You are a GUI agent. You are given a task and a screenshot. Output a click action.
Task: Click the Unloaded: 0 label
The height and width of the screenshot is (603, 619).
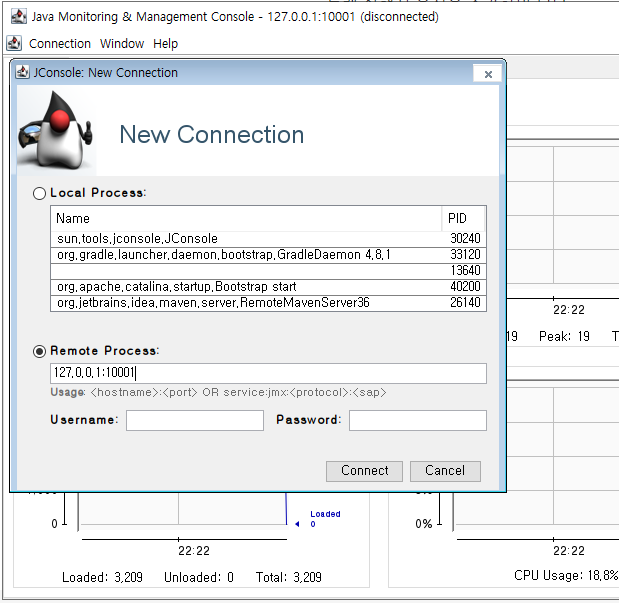pyautogui.click(x=199, y=577)
